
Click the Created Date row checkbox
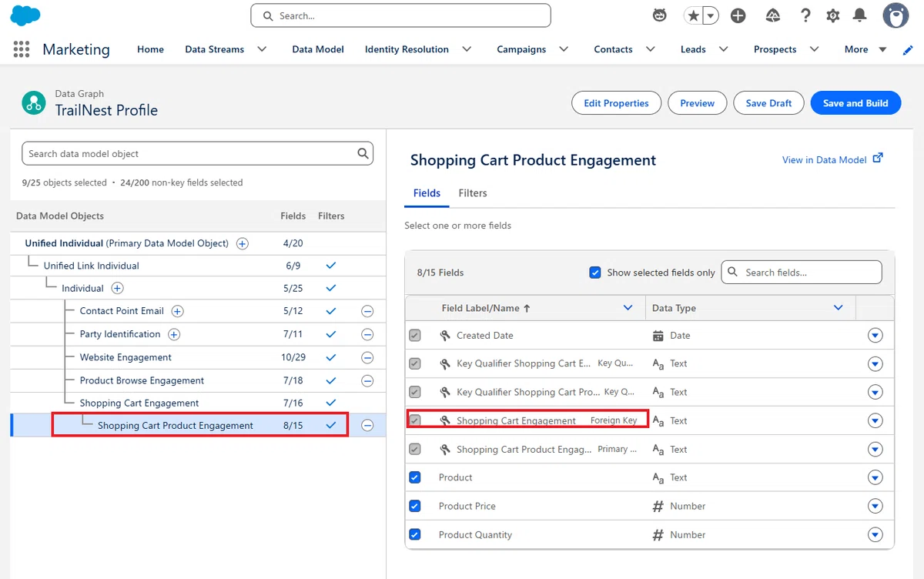point(415,335)
